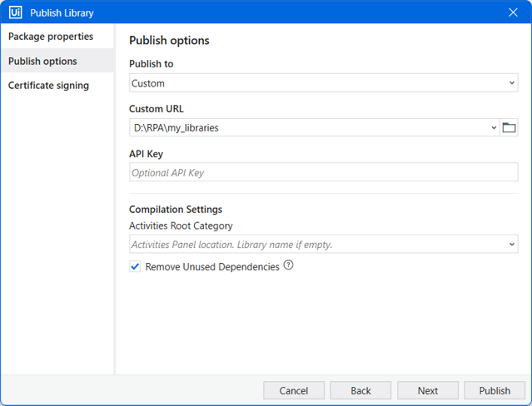Click the Custom value in Publish to
The width and height of the screenshot is (532, 406).
(148, 83)
